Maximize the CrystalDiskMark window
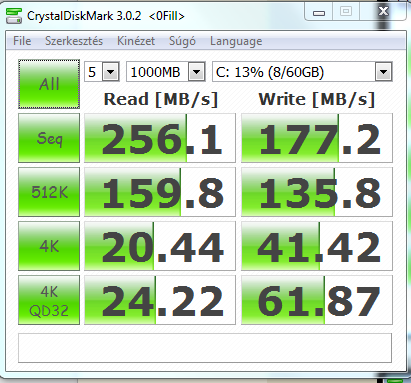 pos(346,12)
